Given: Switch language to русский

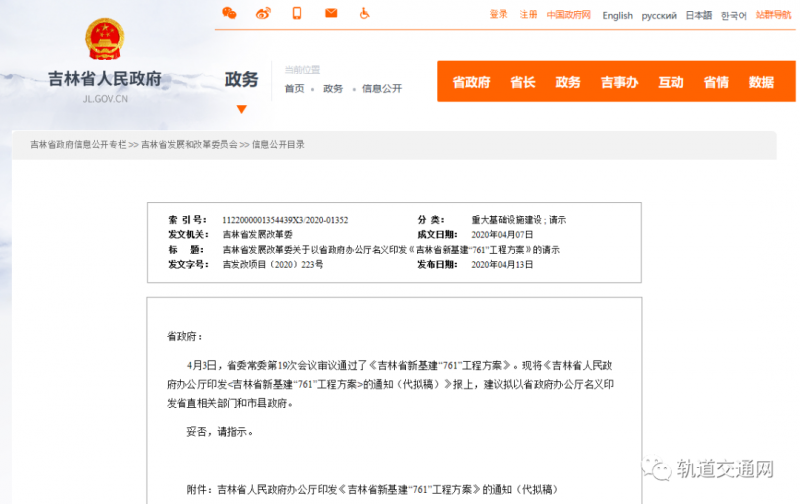Looking at the screenshot, I should click(659, 15).
